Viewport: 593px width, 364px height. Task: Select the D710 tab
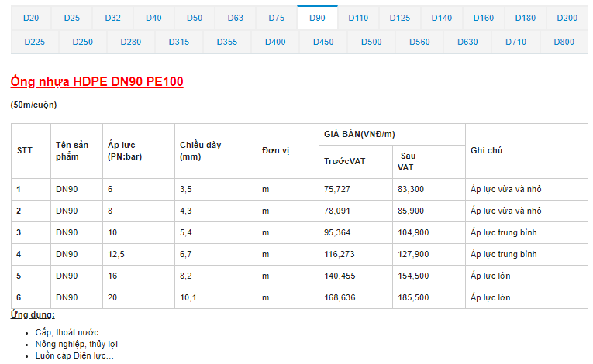(x=515, y=42)
